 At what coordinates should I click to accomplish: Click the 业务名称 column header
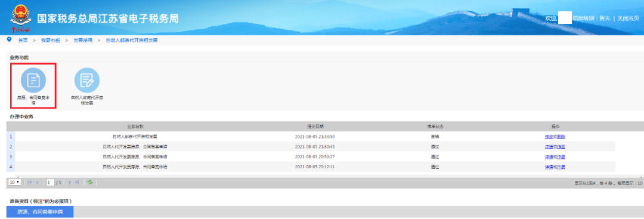pyautogui.click(x=135, y=126)
